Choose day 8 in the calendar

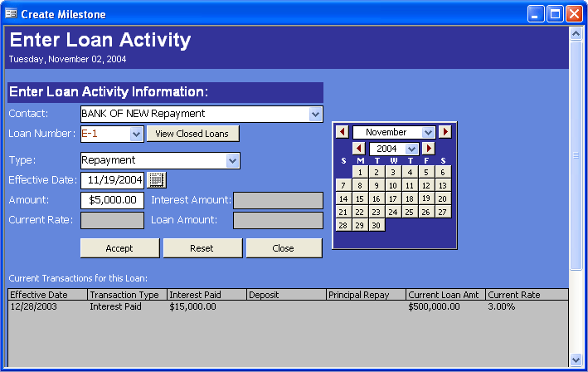360,185
